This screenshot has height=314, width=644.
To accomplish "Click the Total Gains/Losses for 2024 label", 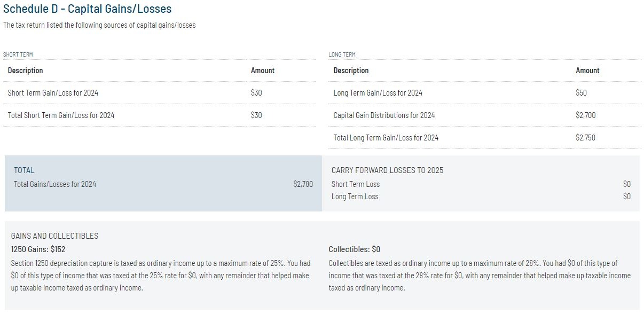I will pyautogui.click(x=55, y=184).
